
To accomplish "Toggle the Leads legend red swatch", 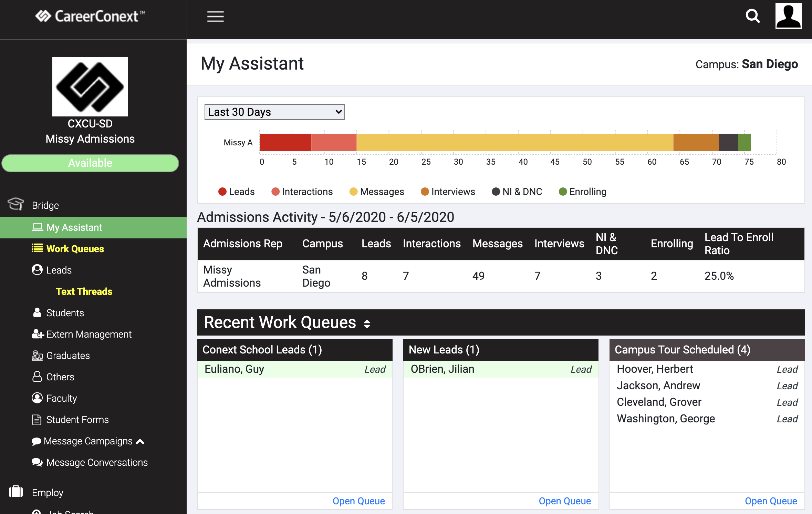I will [x=222, y=192].
